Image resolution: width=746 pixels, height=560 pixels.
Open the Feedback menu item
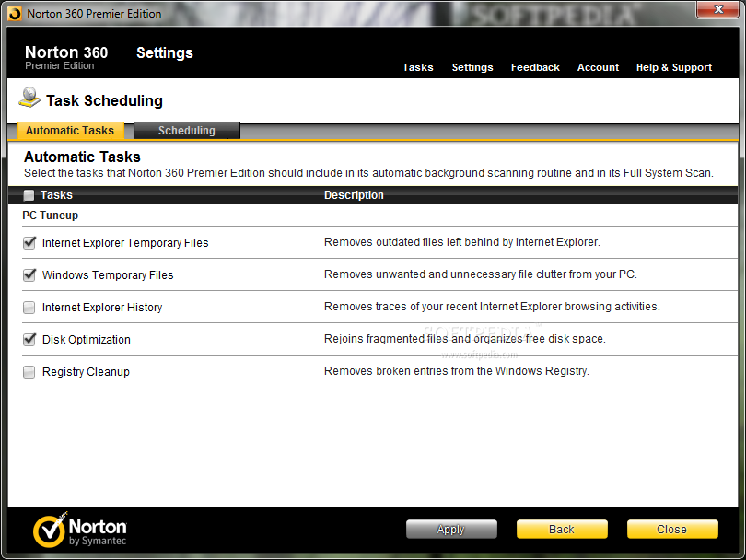point(535,67)
